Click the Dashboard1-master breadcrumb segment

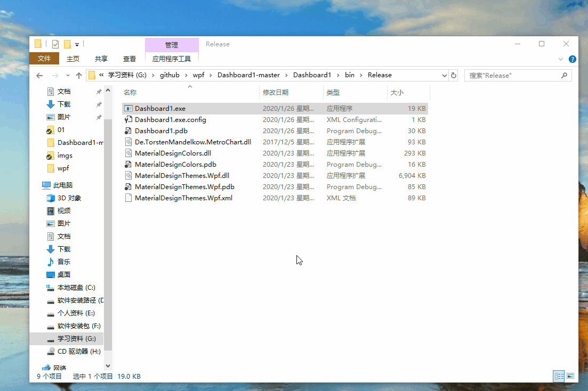[x=248, y=75]
